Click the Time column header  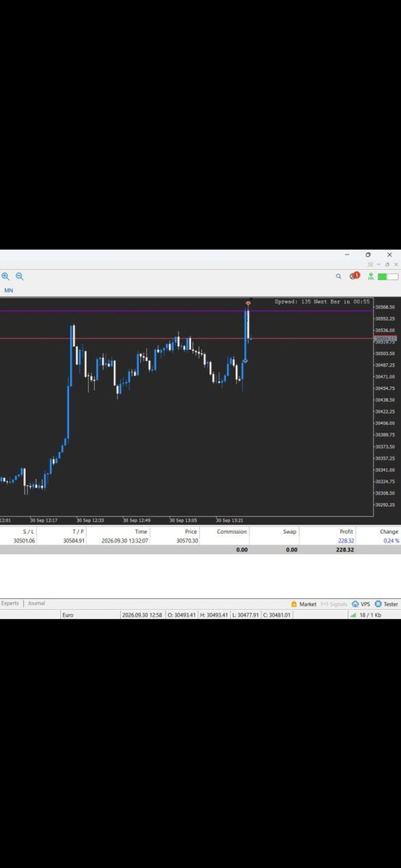141,532
